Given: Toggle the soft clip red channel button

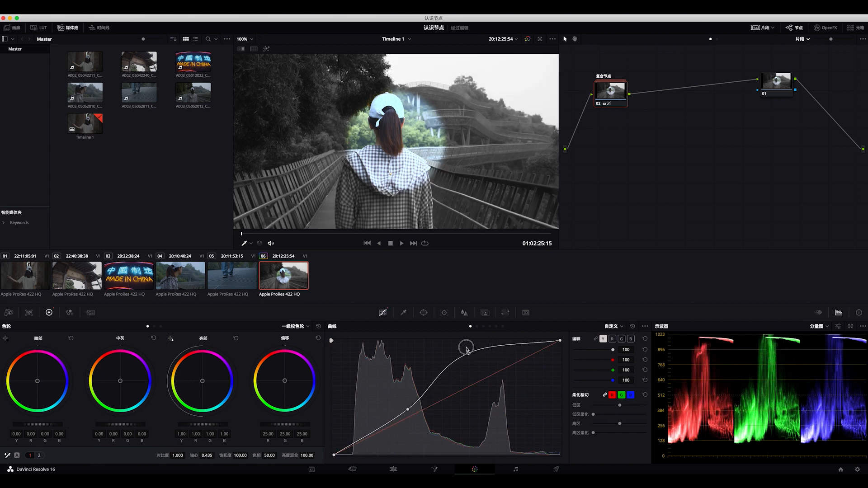Looking at the screenshot, I should (x=612, y=395).
